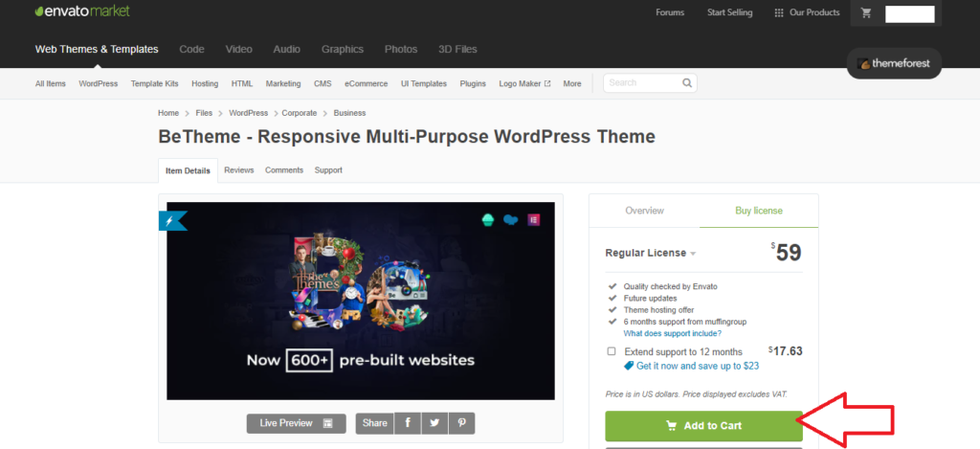Switch to the Overview tab
Image resolution: width=980 pixels, height=449 pixels.
(x=644, y=211)
